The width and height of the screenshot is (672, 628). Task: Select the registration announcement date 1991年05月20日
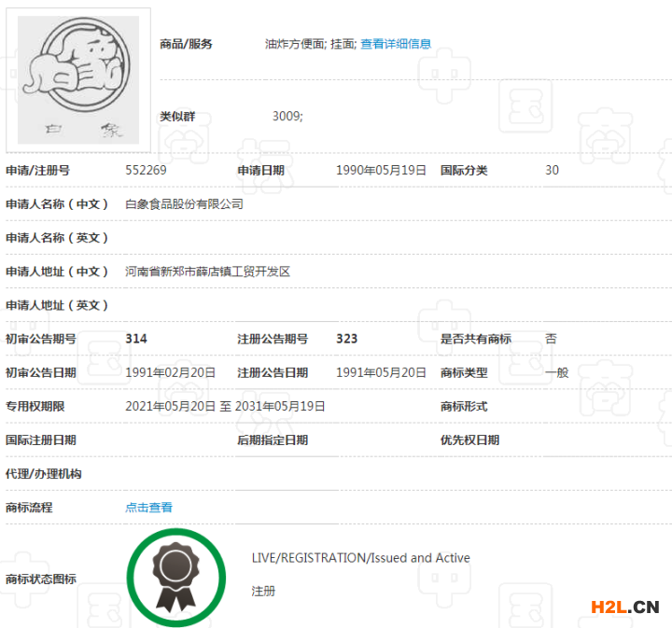(381, 372)
